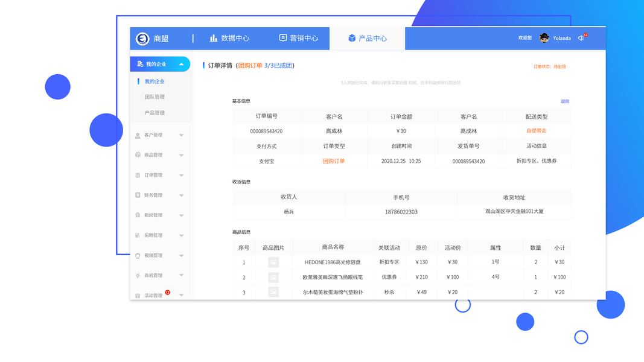This screenshot has height=362, width=644.
Task: Open product image for 欧莱雅美眸深邃飞扬眼线笔
Action: pos(273,278)
